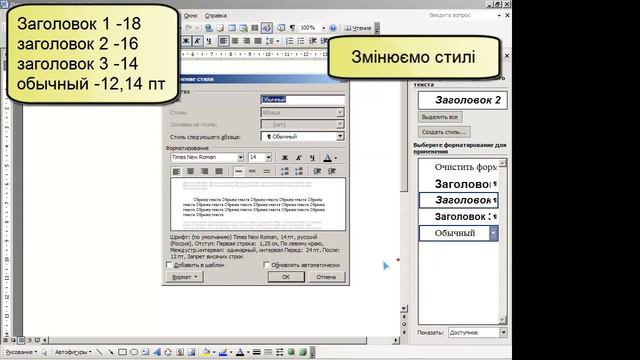Click the line style icon in drawing toolbar
The image size is (640, 360).
(257, 352)
